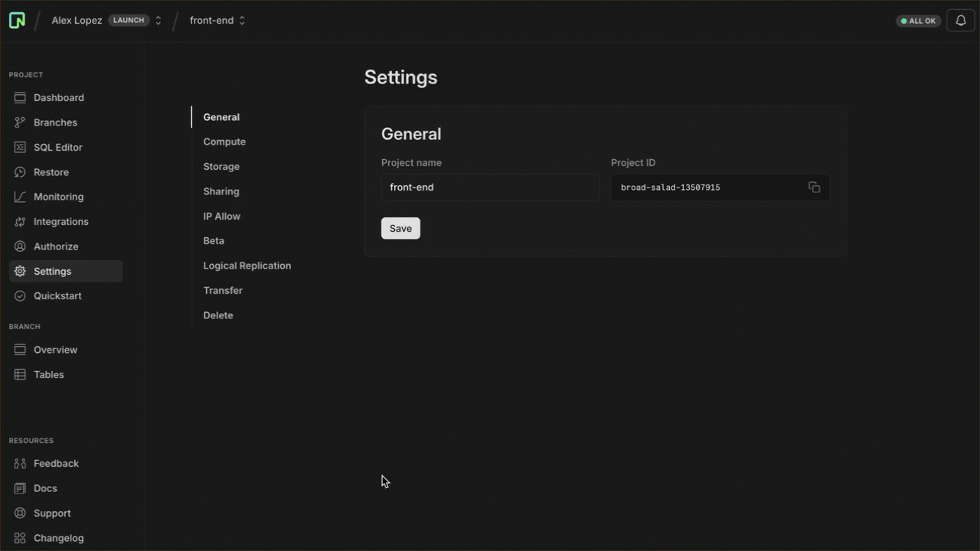Expand the front-end project switcher

[242, 21]
